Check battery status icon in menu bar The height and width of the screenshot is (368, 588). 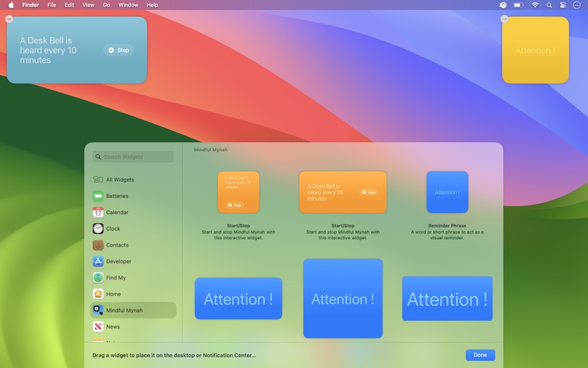coord(519,5)
